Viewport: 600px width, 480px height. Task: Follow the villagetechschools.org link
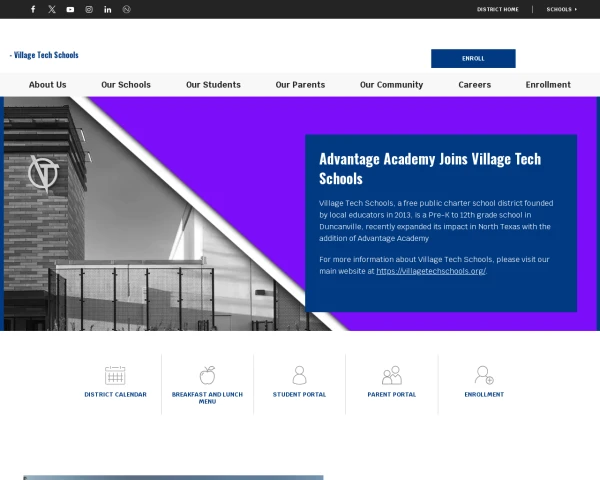[x=431, y=271]
